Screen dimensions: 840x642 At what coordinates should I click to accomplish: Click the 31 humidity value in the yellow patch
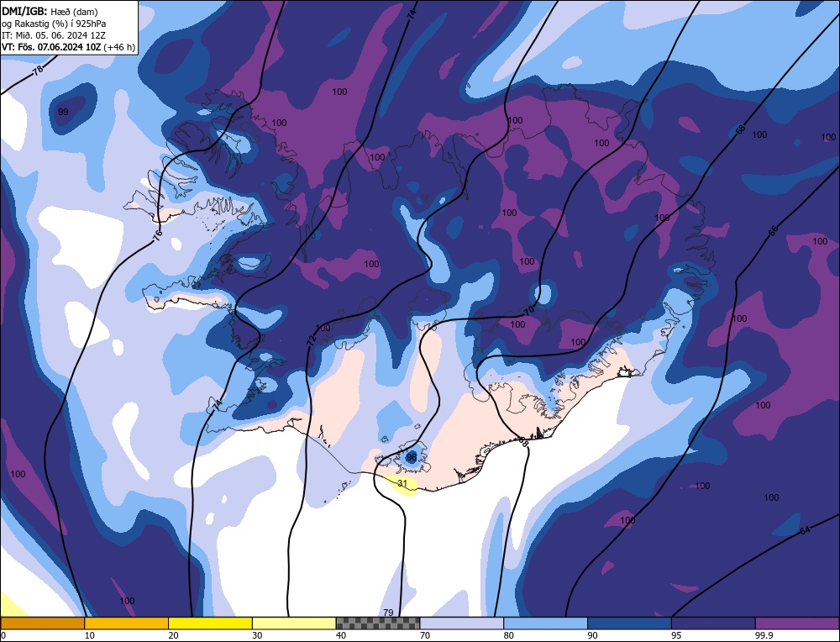coord(403,483)
